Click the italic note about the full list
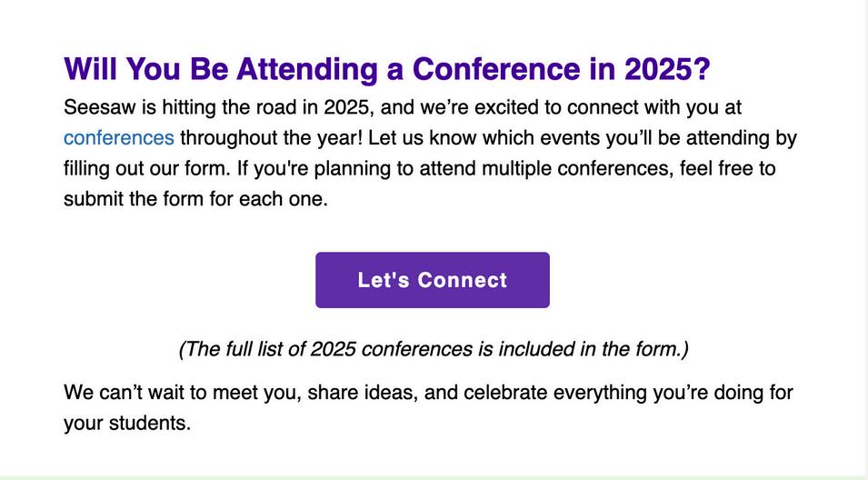This screenshot has height=480, width=868. coord(433,349)
